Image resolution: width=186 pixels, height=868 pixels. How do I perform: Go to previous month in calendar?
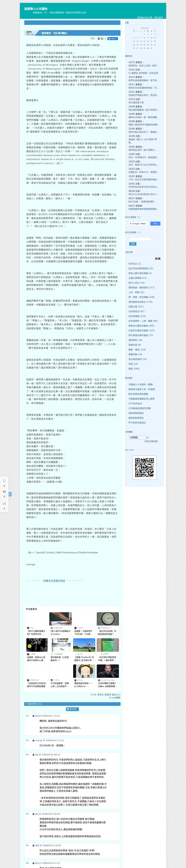coord(134,28)
